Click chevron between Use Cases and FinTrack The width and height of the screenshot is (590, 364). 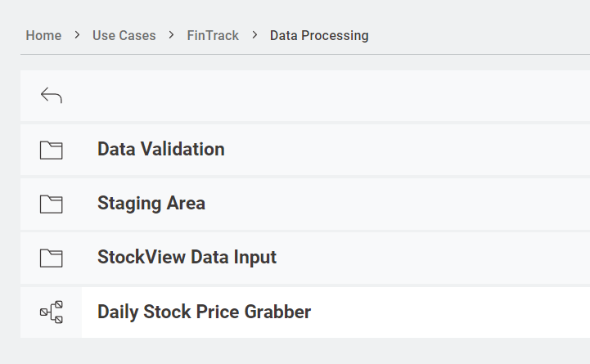[x=172, y=35]
